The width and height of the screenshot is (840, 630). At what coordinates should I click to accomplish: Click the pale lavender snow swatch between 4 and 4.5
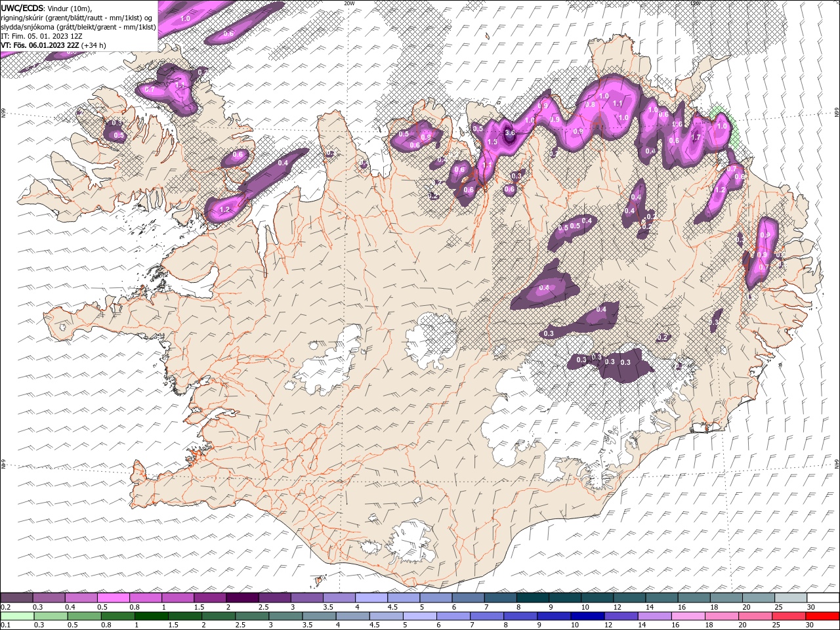(x=371, y=598)
